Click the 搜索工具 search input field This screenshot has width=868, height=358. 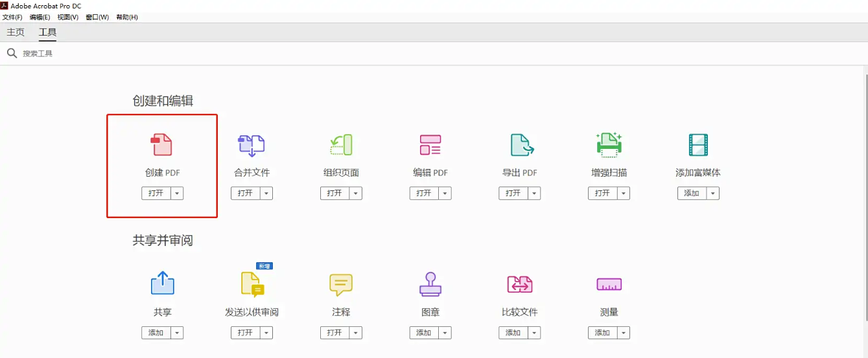[434, 54]
